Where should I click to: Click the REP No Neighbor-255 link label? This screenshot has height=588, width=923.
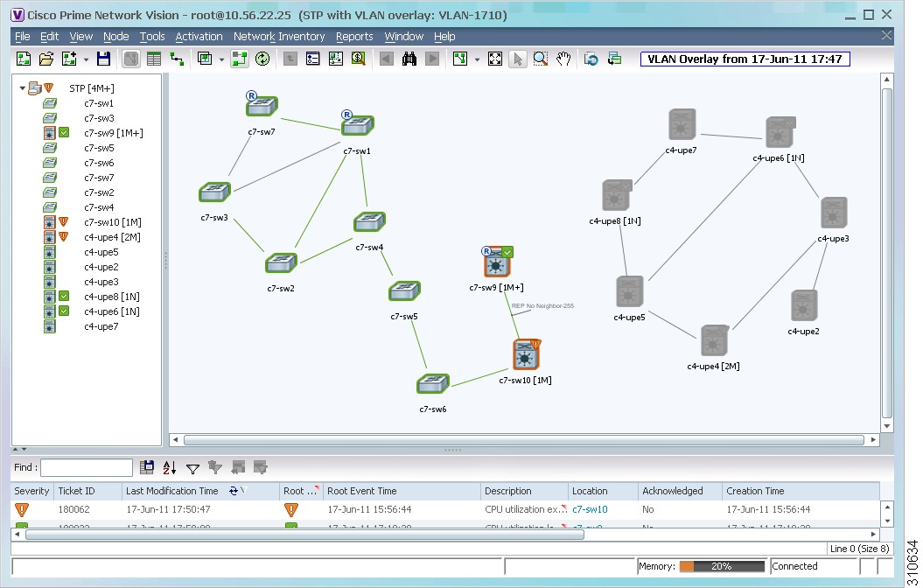542,305
